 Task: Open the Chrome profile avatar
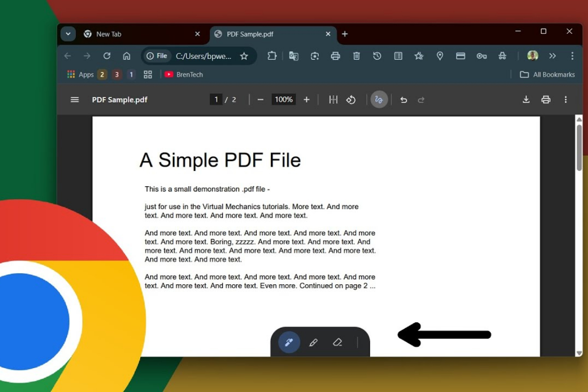533,56
